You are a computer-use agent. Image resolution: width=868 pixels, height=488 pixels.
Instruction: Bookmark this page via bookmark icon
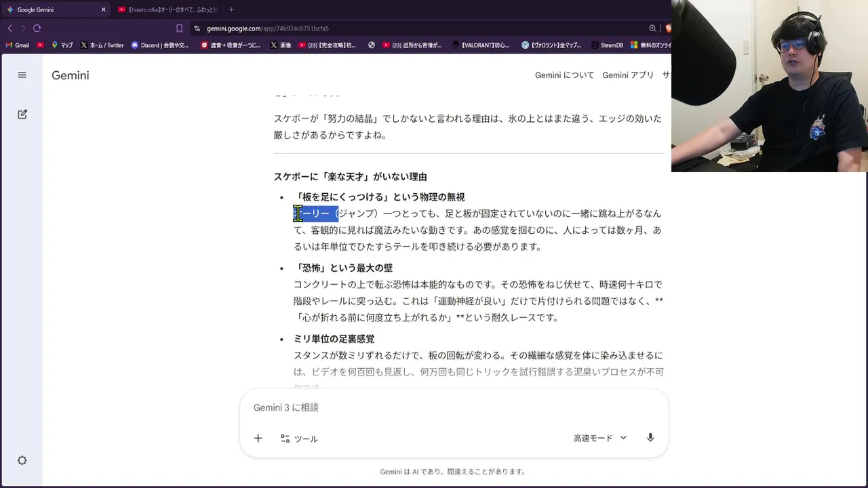click(179, 28)
